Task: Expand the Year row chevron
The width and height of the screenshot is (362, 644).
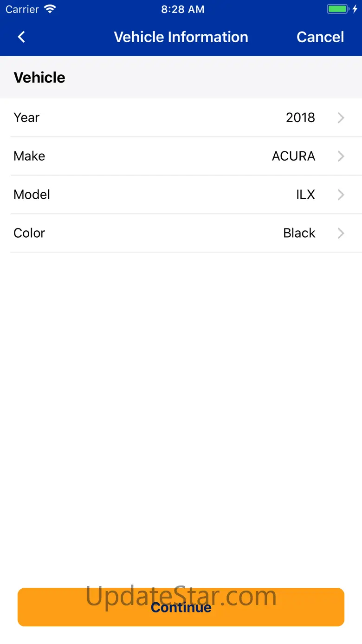Action: [x=341, y=118]
